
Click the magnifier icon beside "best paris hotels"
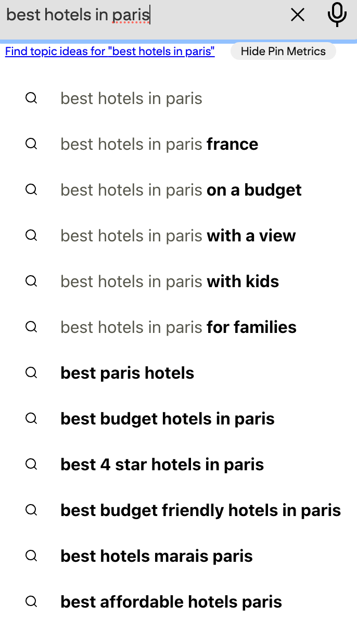[x=31, y=373]
